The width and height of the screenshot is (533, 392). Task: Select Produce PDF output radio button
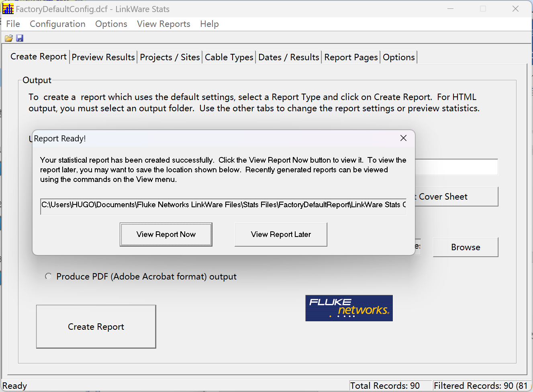click(49, 276)
